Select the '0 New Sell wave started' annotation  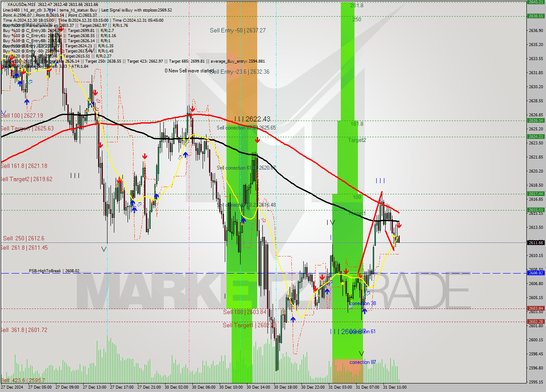189,71
